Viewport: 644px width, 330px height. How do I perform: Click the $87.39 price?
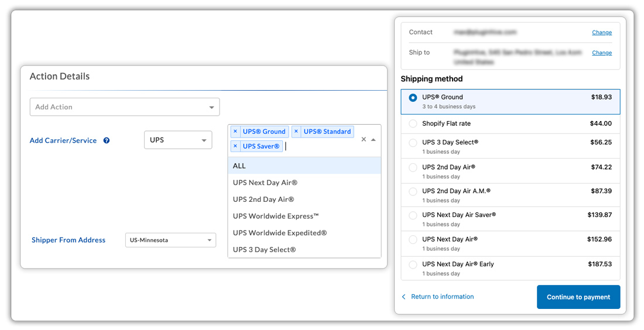click(601, 191)
